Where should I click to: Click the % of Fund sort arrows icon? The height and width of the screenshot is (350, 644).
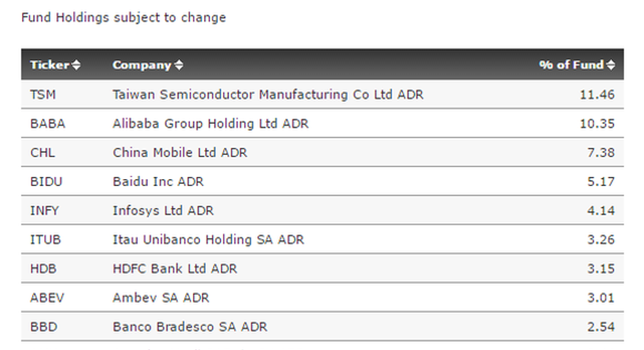click(611, 65)
